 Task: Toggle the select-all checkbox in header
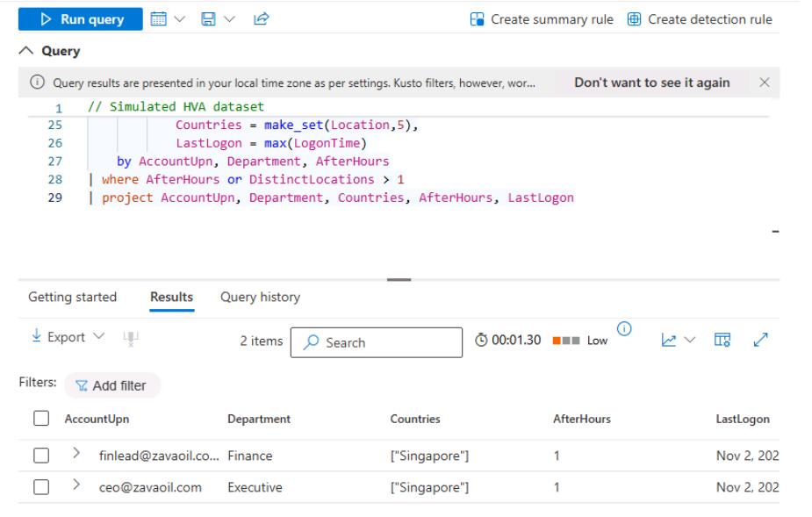click(x=39, y=420)
